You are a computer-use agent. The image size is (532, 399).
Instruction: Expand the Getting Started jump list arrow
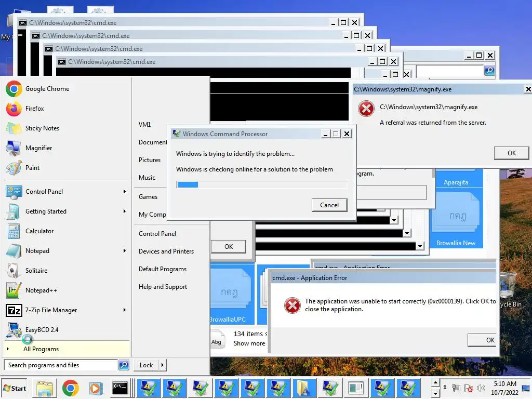[x=125, y=211]
